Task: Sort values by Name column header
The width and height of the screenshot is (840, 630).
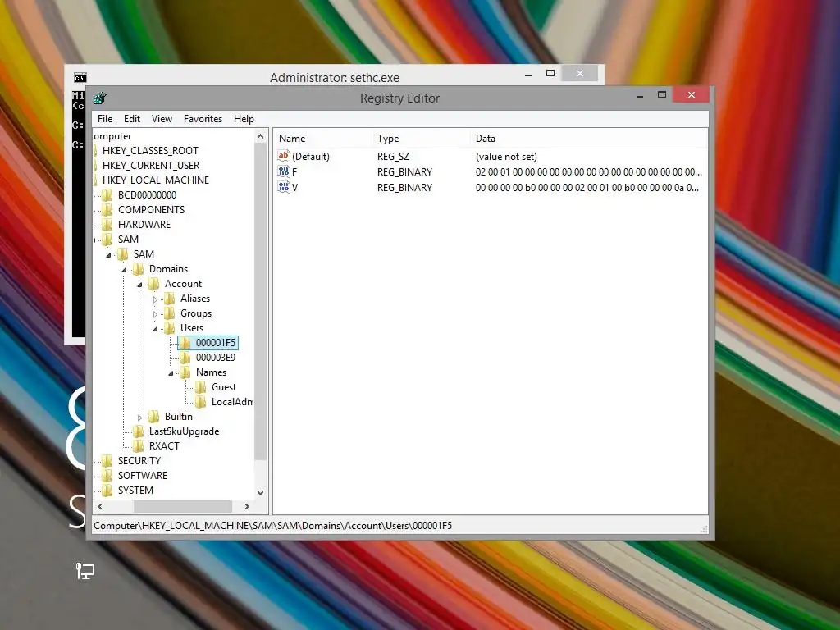Action: click(323, 138)
